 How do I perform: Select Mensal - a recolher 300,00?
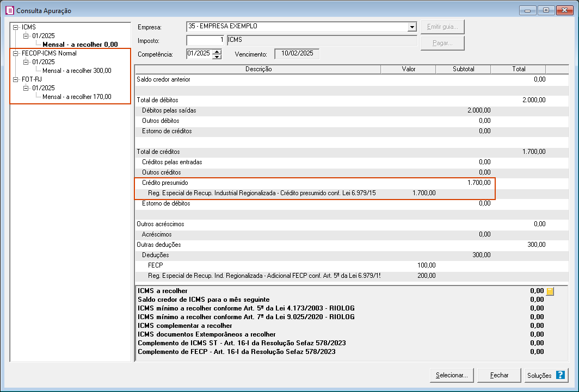[x=77, y=71]
